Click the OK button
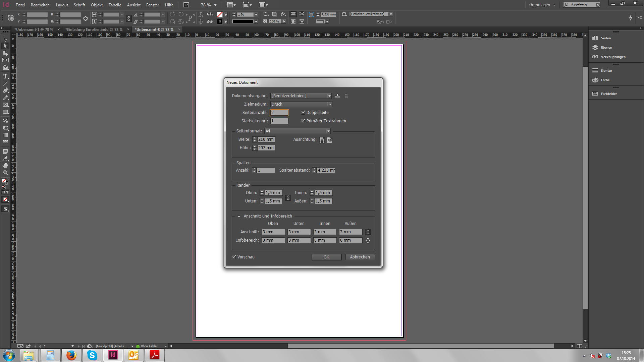Viewport: 644px width, 362px height. (x=326, y=257)
